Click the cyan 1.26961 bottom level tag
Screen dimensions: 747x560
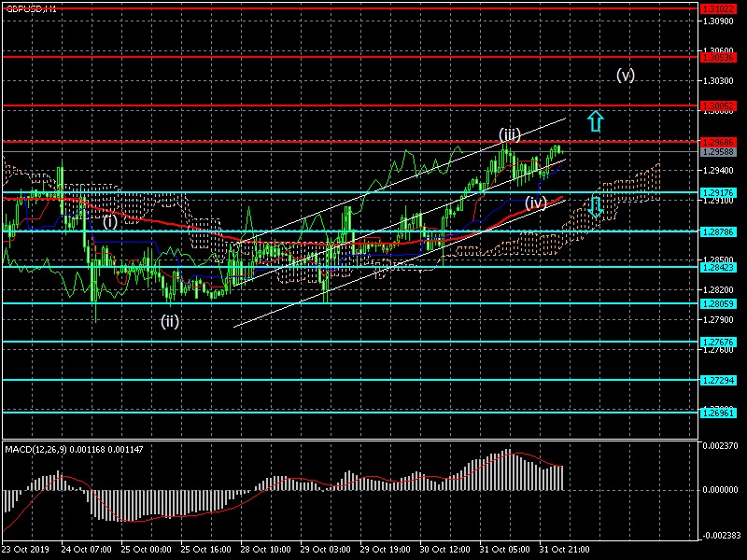tap(718, 412)
